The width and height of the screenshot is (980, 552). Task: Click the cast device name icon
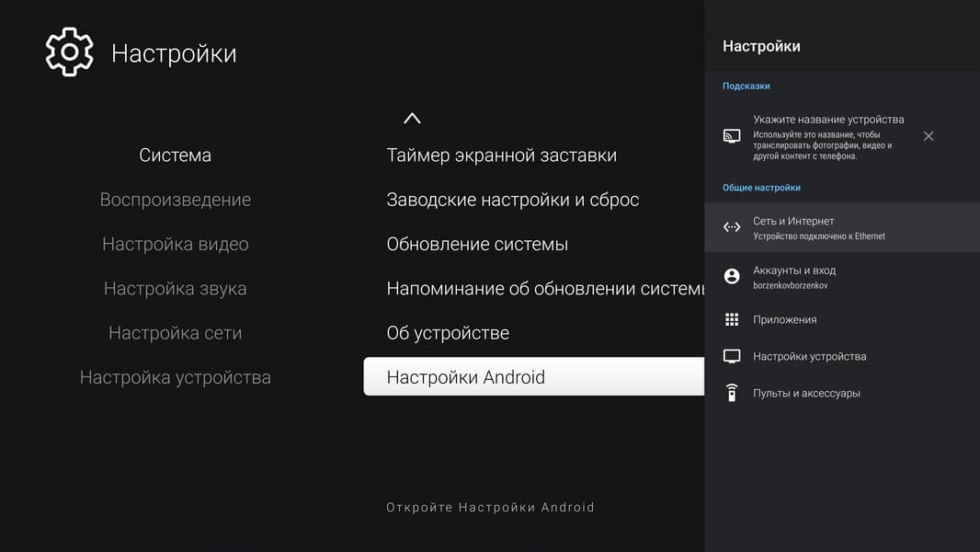pos(732,136)
